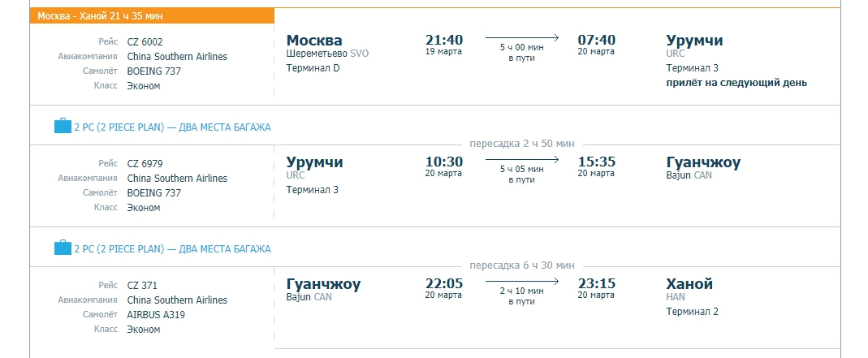This screenshot has height=358, width=868.
Task: Click the departure time 21:40
Action: [444, 40]
